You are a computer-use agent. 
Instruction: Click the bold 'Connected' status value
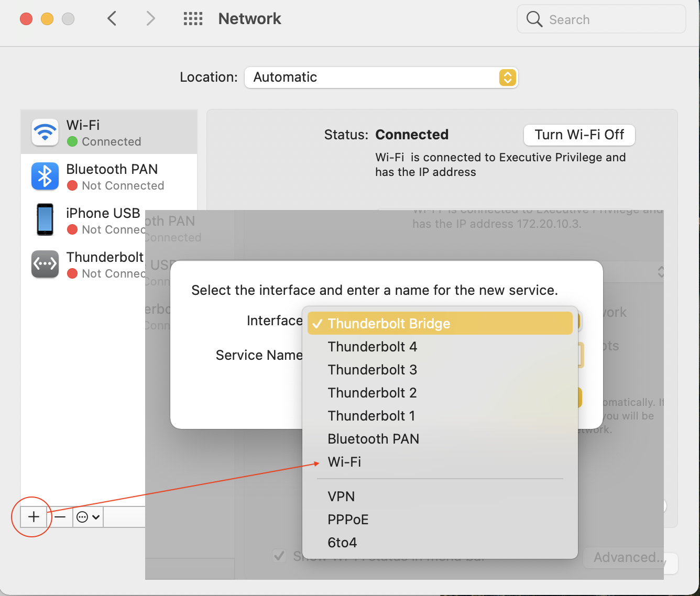[412, 135]
